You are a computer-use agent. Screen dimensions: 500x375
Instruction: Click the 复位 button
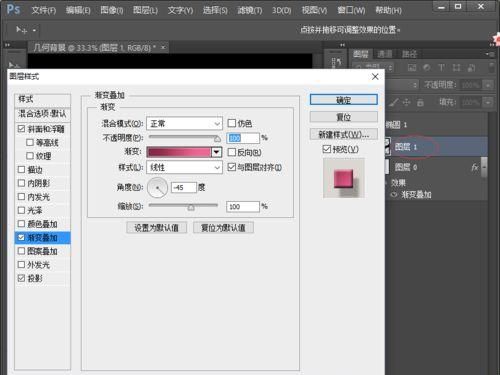coord(344,117)
